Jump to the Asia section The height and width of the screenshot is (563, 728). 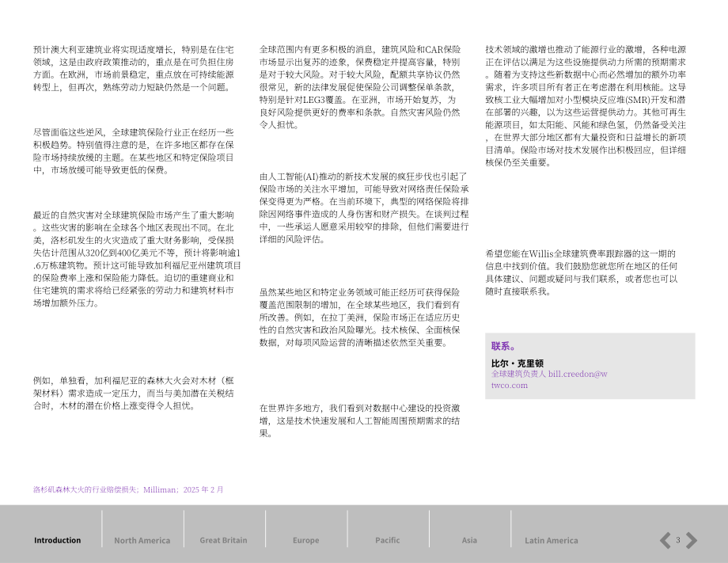pos(469,540)
